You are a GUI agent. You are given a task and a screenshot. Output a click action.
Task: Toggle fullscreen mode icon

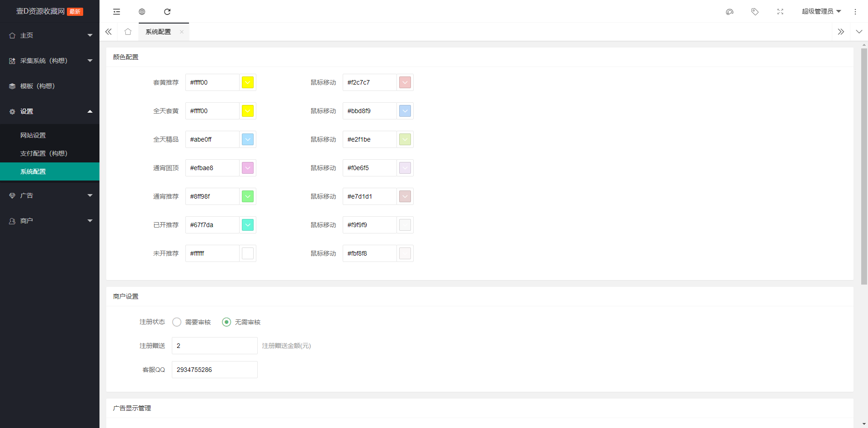coord(780,12)
